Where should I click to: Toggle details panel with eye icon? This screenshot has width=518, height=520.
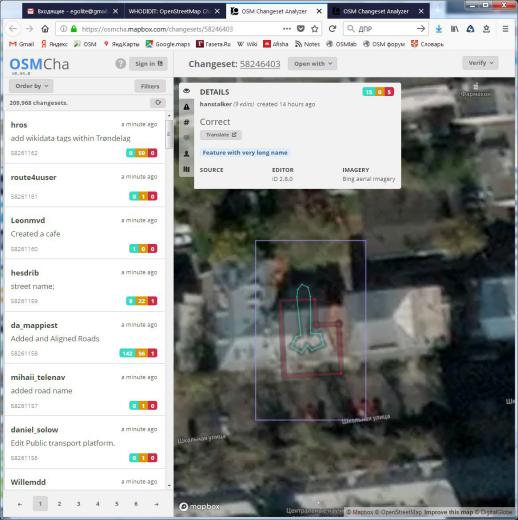[186, 91]
